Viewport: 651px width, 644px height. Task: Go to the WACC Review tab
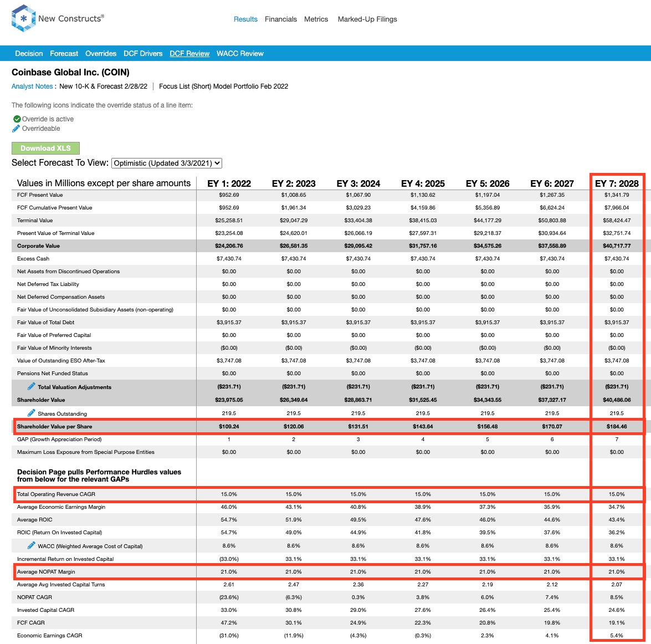[x=240, y=54]
